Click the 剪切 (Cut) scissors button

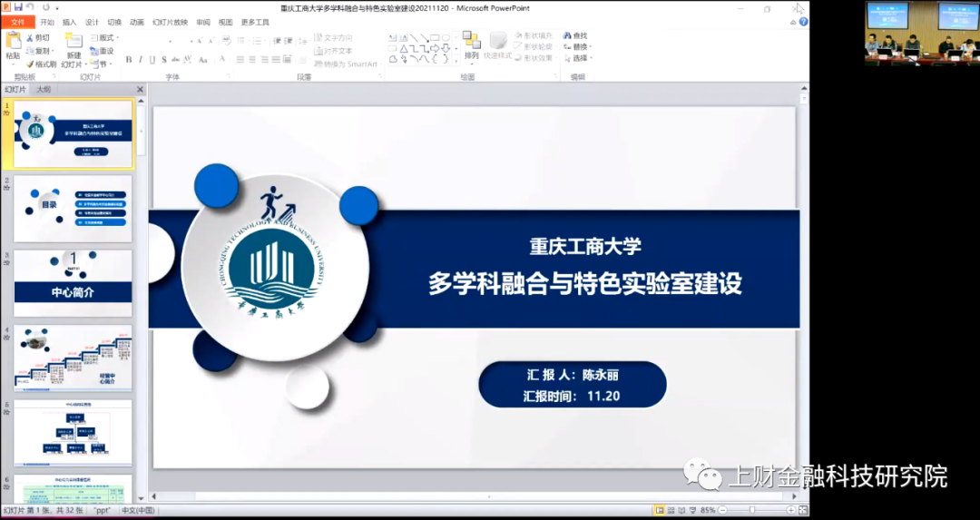[37, 38]
